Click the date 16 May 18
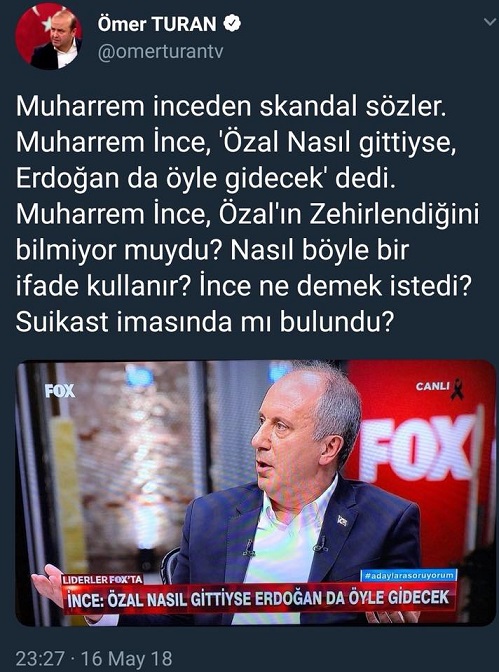This screenshot has width=499, height=672. 126,658
